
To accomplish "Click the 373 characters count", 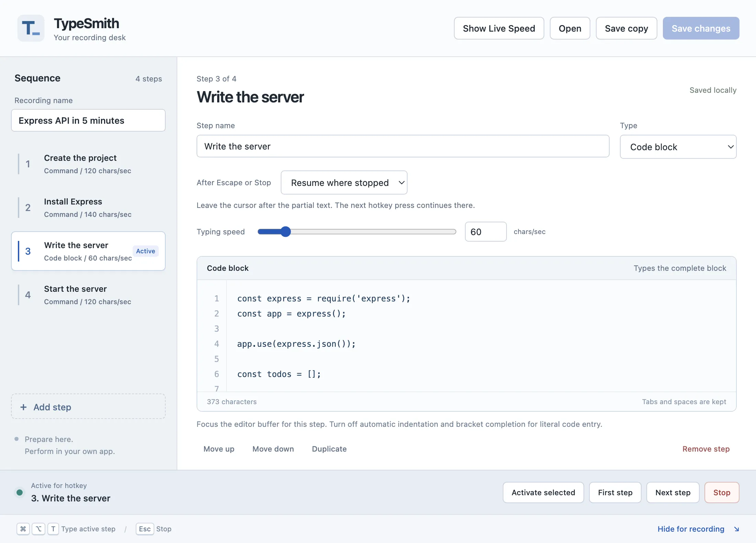I will 232,402.
